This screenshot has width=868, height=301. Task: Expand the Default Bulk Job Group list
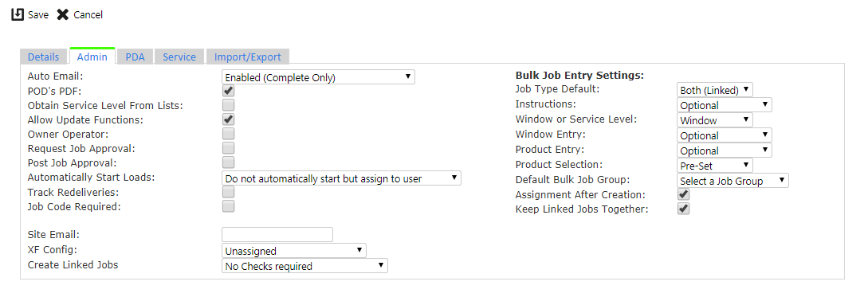733,181
